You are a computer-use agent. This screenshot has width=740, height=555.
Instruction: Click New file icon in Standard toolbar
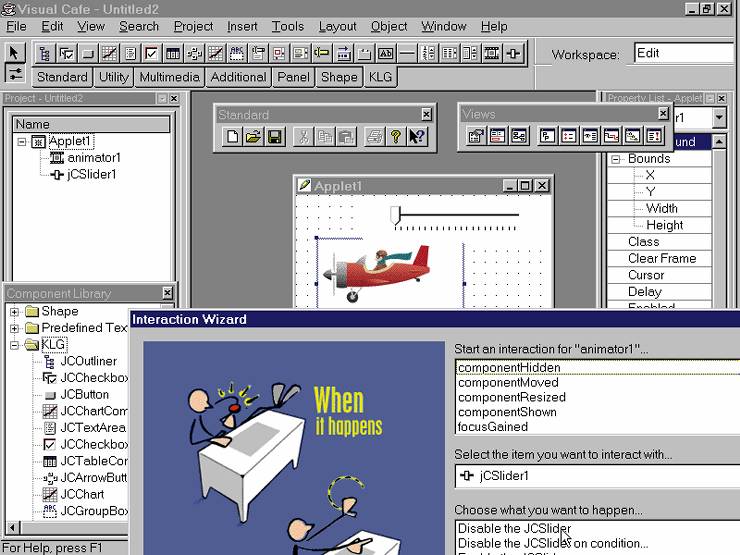pos(232,137)
